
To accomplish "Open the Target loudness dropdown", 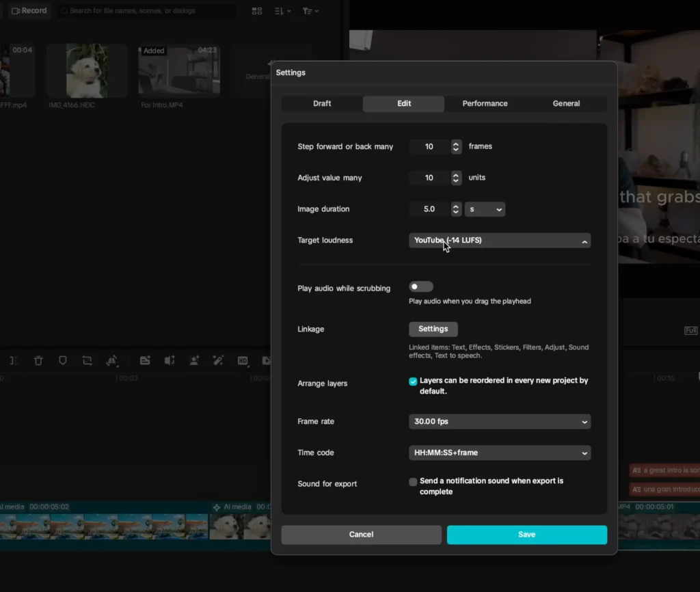I will pos(500,241).
